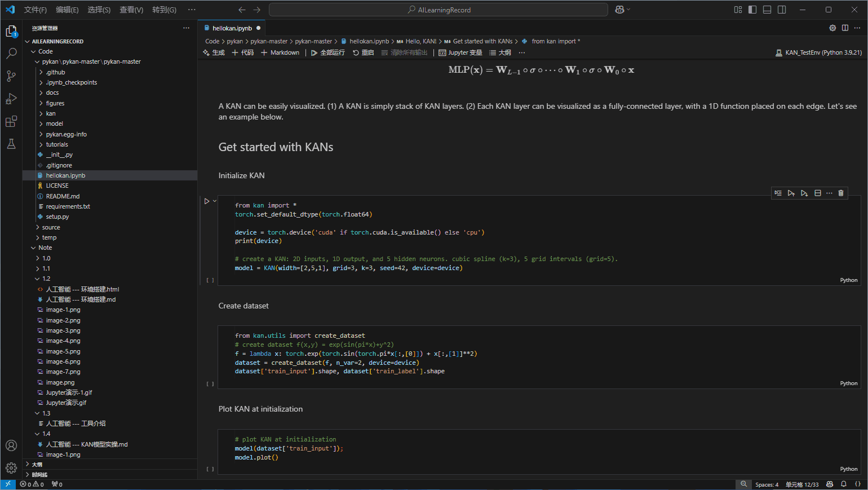Open the run-cell dropdown arrow
The height and width of the screenshot is (490, 868).
point(215,201)
